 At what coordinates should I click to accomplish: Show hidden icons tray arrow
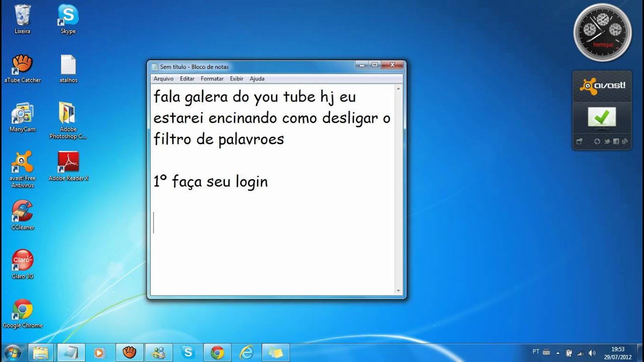pyautogui.click(x=558, y=352)
